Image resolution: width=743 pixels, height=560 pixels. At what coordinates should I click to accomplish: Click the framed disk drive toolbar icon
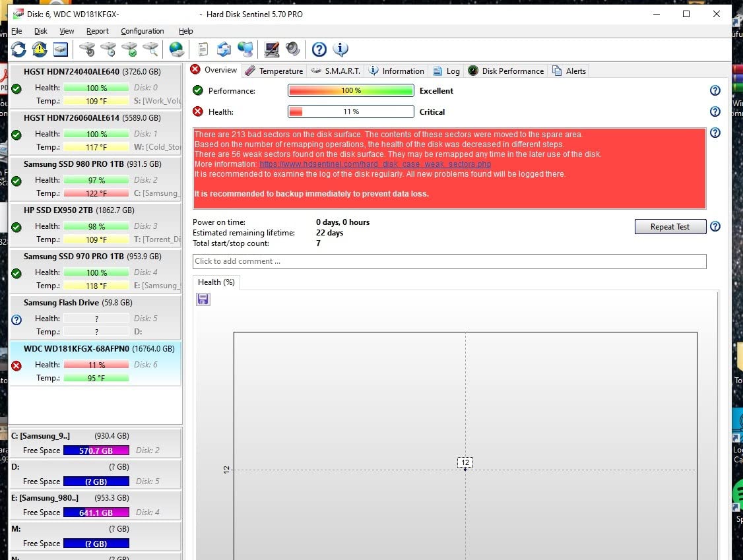coord(61,49)
